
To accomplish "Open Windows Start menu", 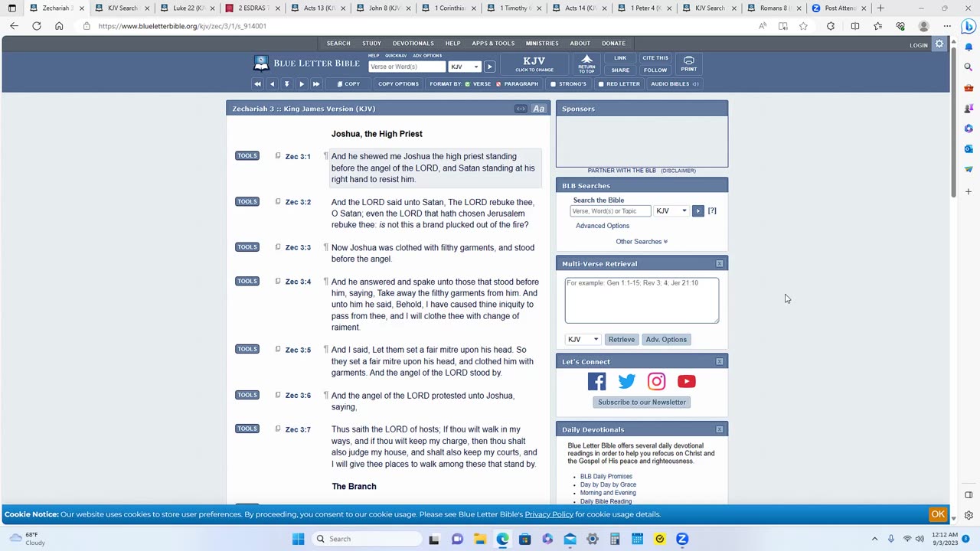I will pyautogui.click(x=298, y=539).
